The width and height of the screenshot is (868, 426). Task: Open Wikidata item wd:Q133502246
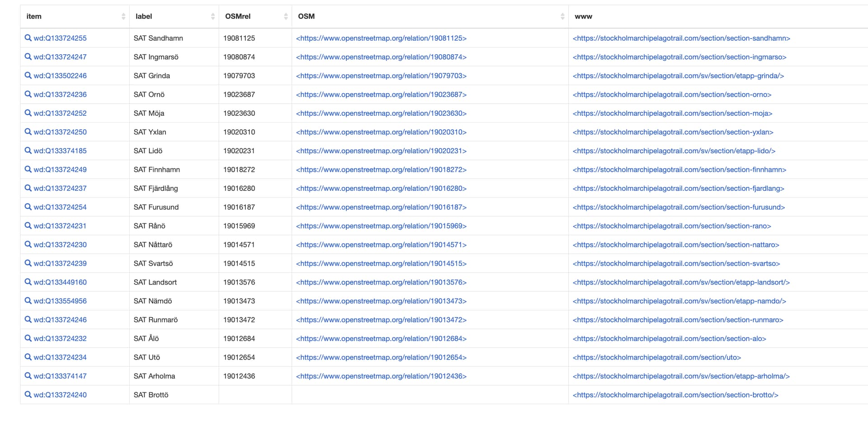pyautogui.click(x=60, y=76)
